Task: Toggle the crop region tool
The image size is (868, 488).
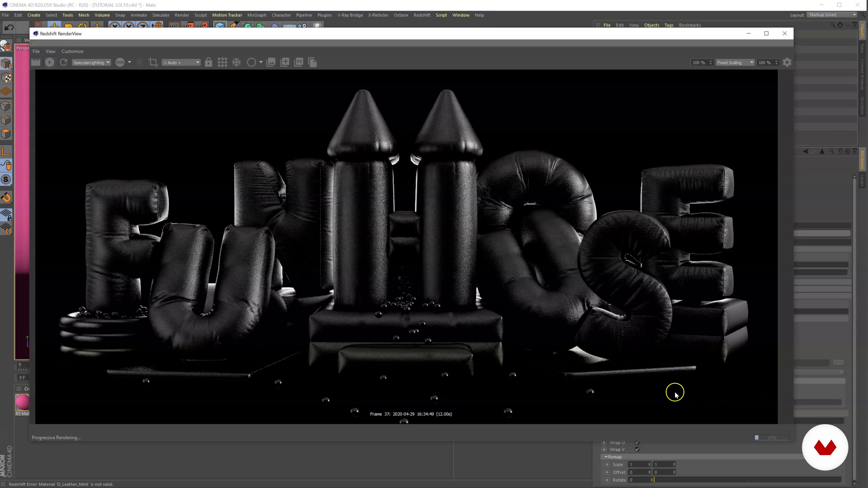Action: pos(153,62)
